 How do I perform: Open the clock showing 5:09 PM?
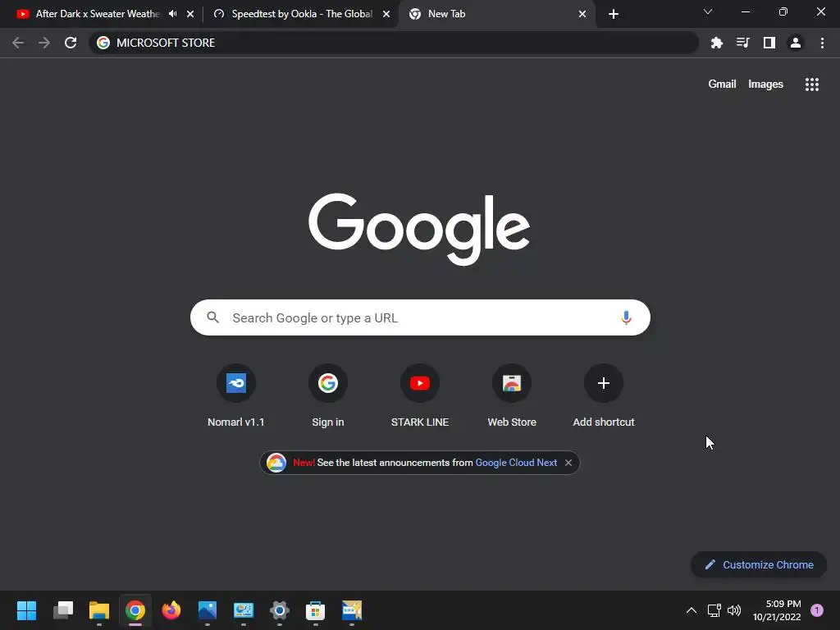click(x=777, y=610)
